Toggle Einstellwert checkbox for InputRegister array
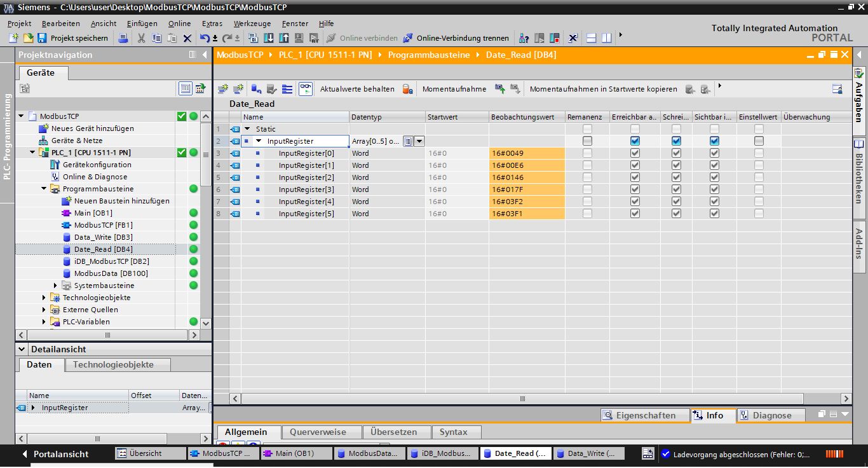The image size is (868, 468). click(x=759, y=141)
